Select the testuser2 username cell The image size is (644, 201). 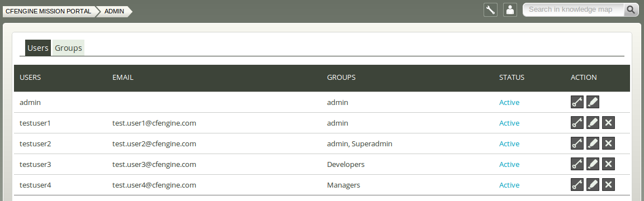point(35,143)
